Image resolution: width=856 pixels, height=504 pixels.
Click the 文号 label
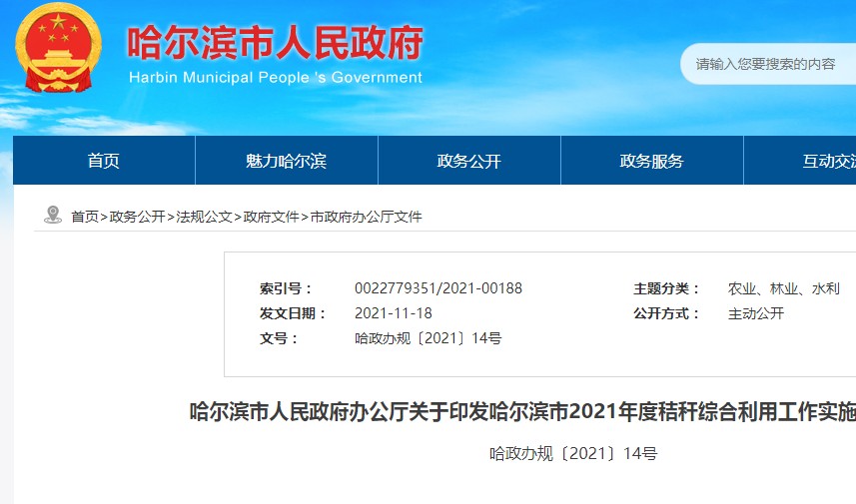point(279,338)
